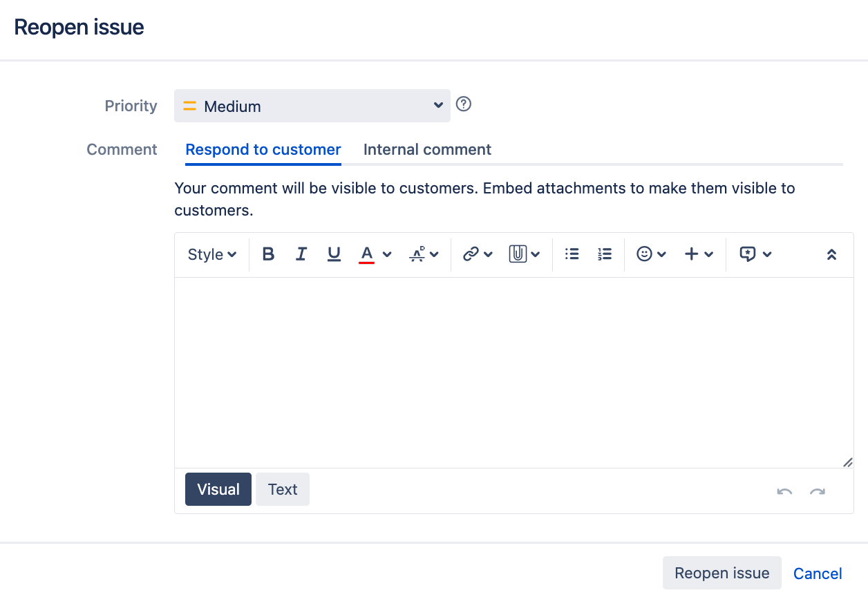Collapse the editor toolbar with double chevron

[x=831, y=254]
